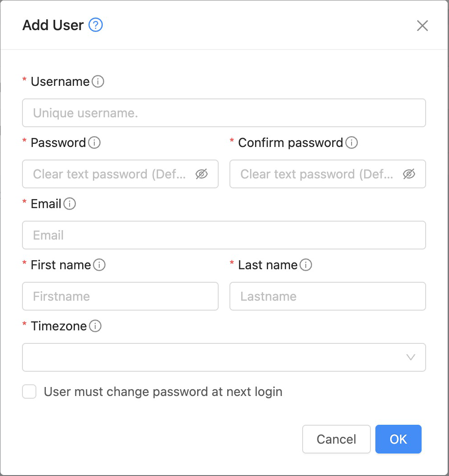Enable User must change password at next login
The width and height of the screenshot is (449, 476).
point(30,392)
